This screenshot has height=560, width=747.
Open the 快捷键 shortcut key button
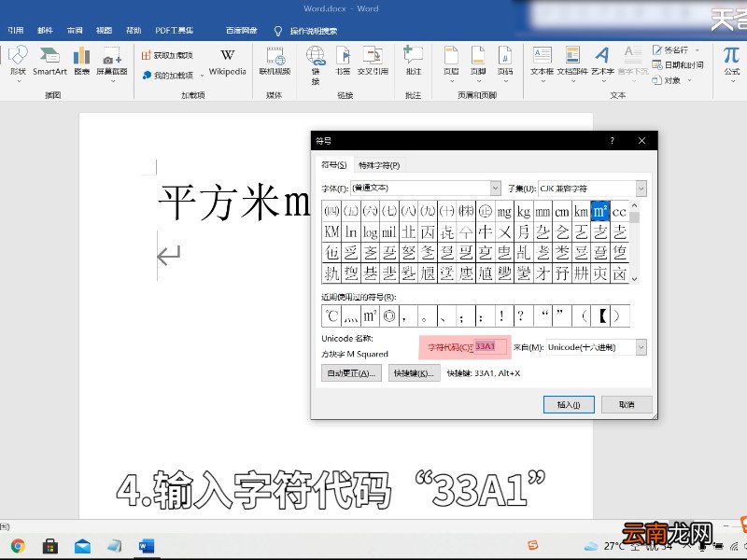click(x=414, y=373)
